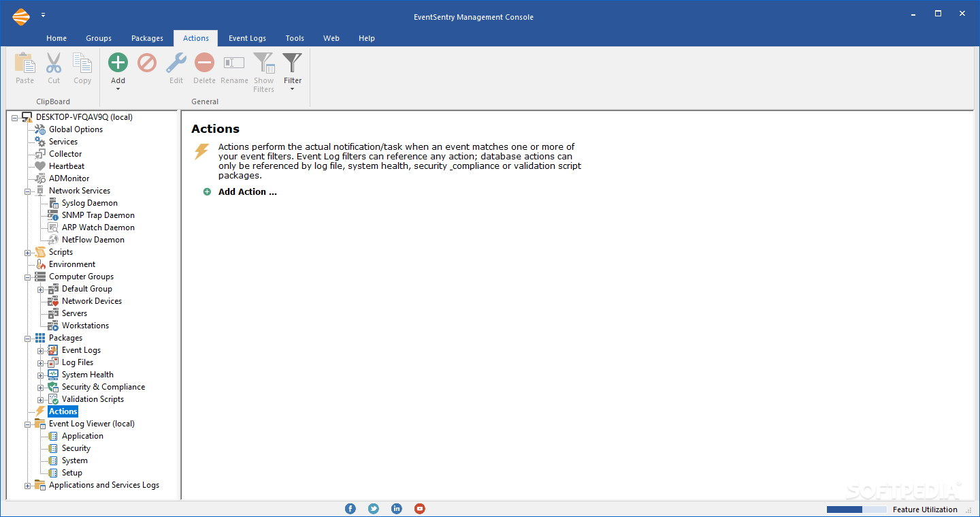The height and width of the screenshot is (517, 980).
Task: Click the Actions lightning bolt tree icon
Action: (40, 411)
